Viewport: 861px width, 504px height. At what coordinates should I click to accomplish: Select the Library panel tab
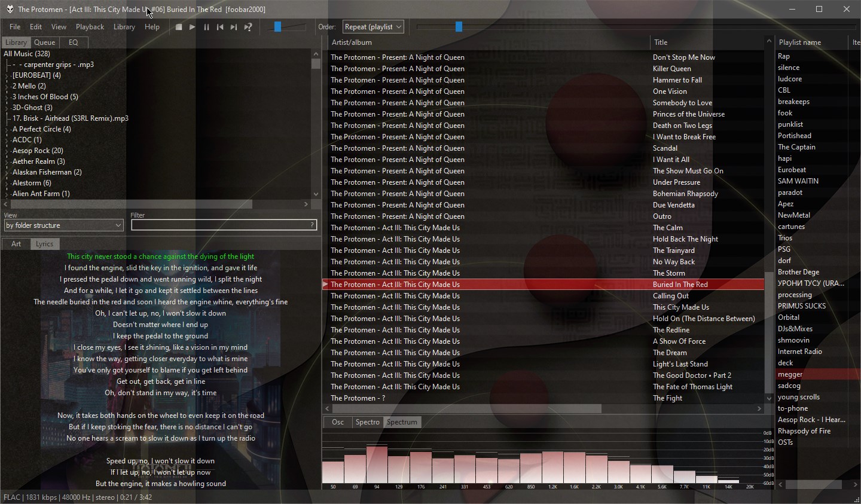pyautogui.click(x=16, y=42)
